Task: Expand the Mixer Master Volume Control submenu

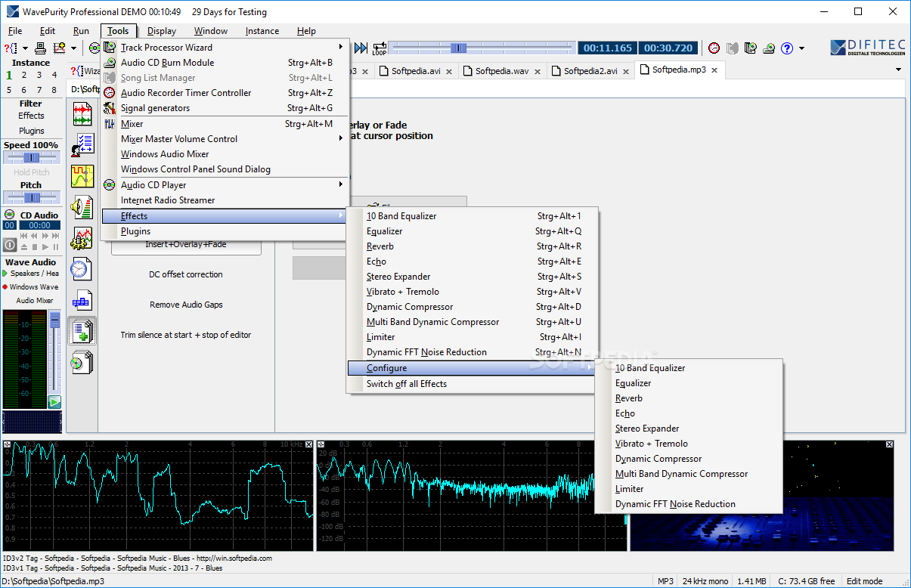Action: [x=225, y=139]
